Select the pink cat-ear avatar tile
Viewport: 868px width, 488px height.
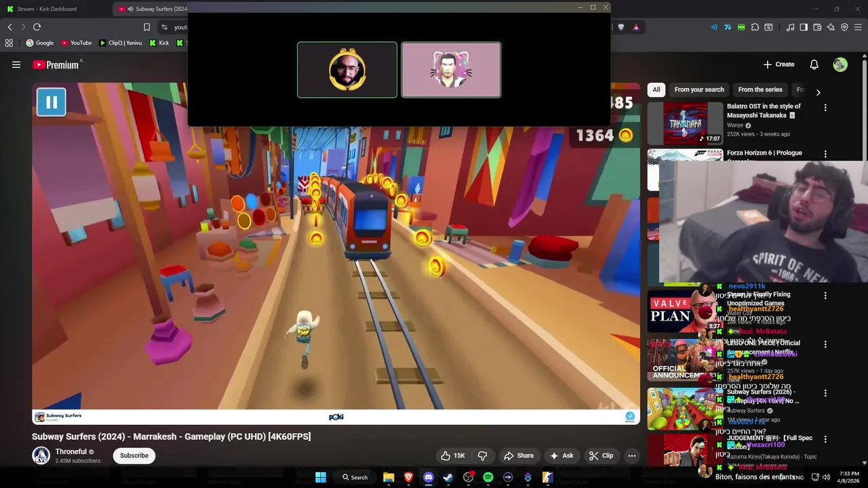pos(451,70)
